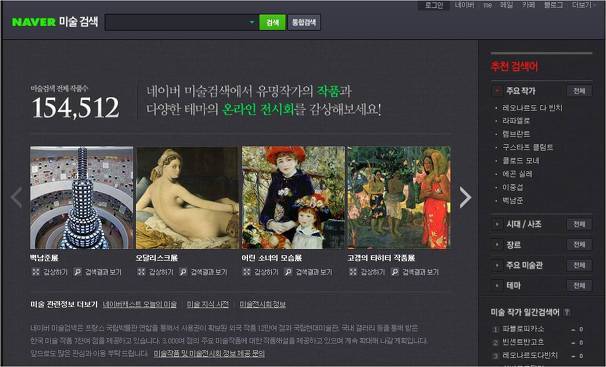
Task: Open rank 2 빈센트반고흐 in daily searches
Action: pyautogui.click(x=523, y=342)
